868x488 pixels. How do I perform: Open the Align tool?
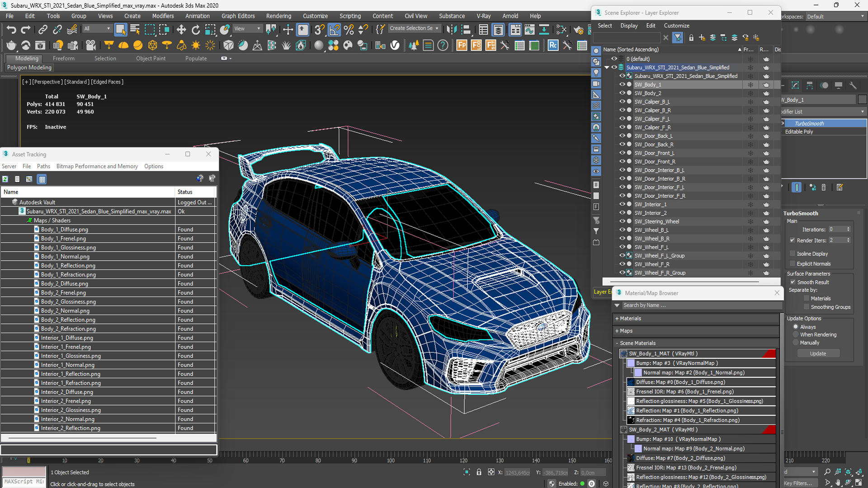[x=466, y=30]
